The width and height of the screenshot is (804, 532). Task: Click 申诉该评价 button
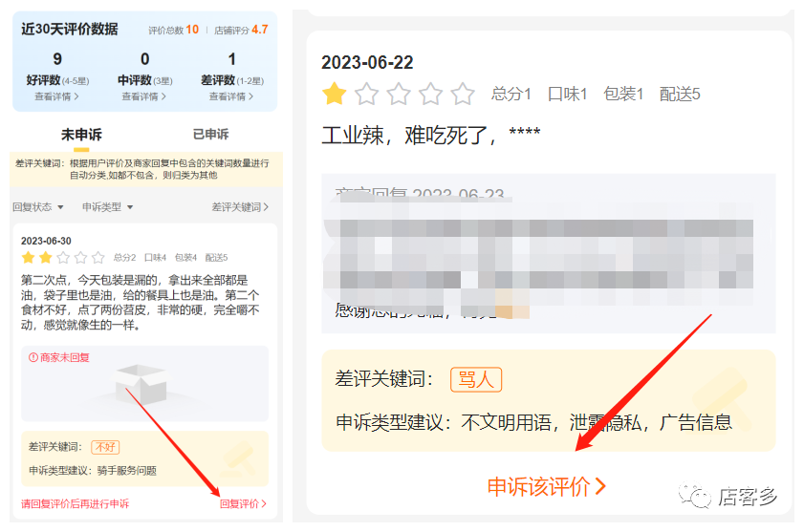547,486
